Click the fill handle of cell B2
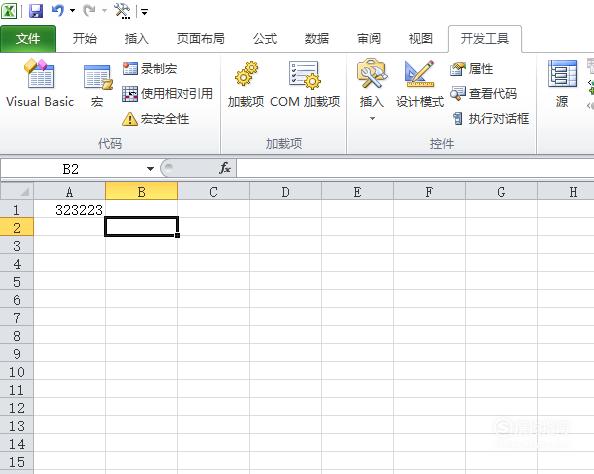Image resolution: width=594 pixels, height=474 pixels. point(177,235)
